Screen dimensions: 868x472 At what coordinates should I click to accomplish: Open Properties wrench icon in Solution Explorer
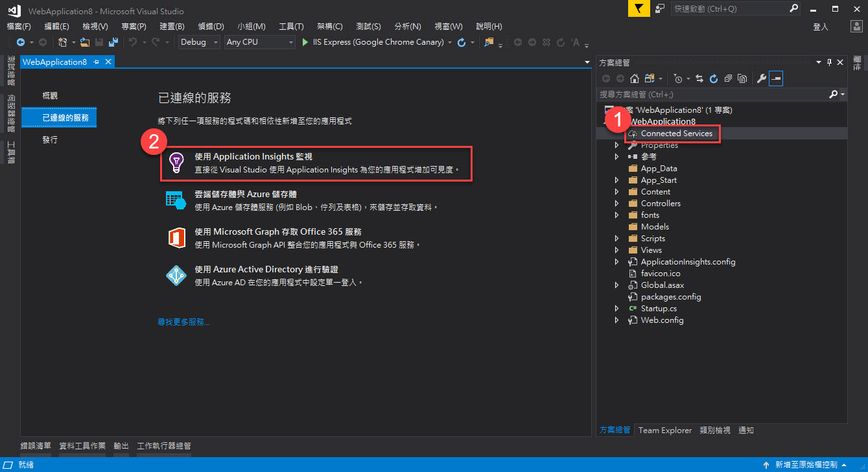click(x=762, y=78)
